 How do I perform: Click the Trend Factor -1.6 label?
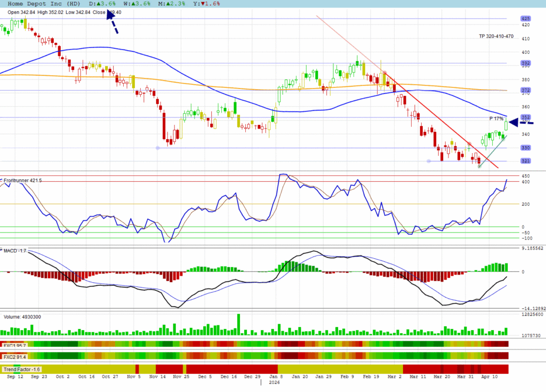22,369
